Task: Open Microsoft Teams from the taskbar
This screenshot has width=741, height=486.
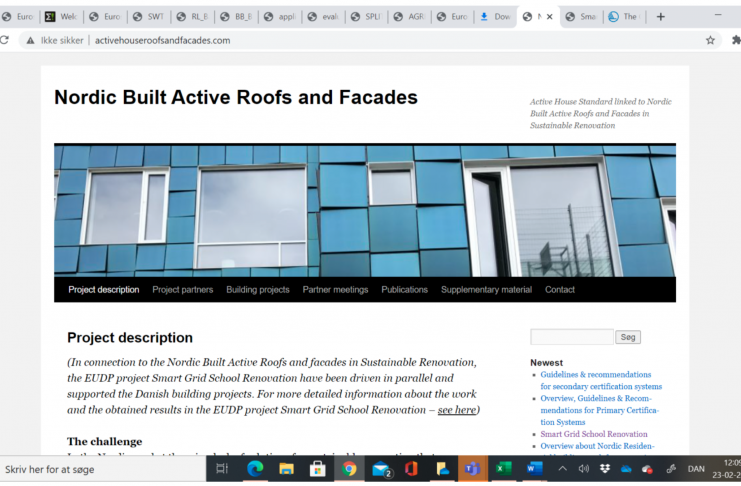Action: point(472,469)
